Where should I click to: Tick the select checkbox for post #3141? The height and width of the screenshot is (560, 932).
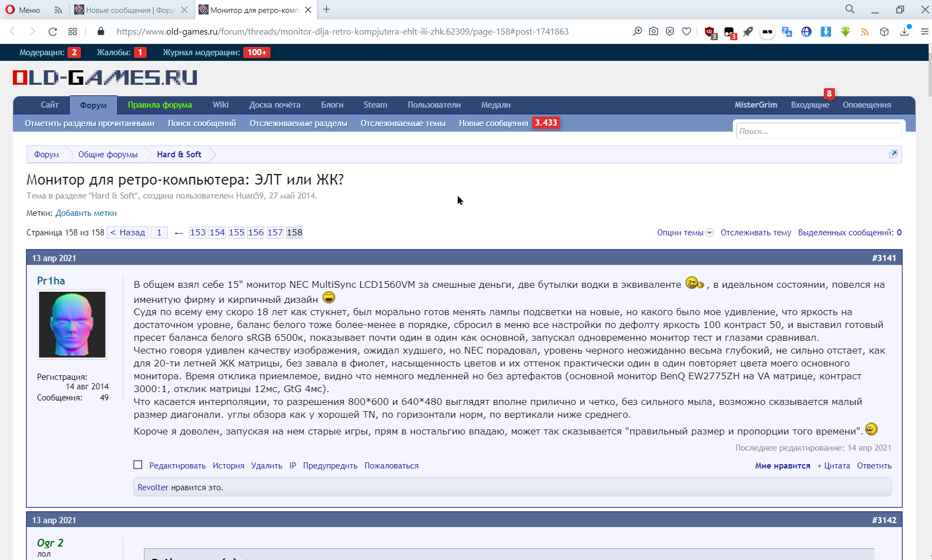[138, 465]
